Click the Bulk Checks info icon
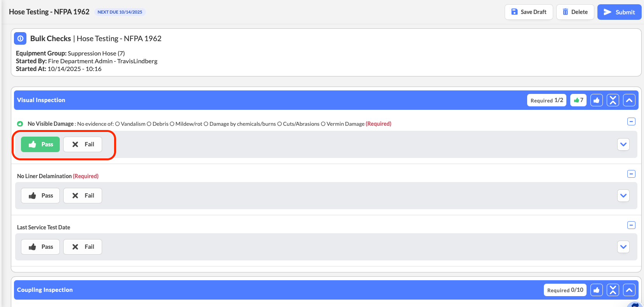 [20, 38]
